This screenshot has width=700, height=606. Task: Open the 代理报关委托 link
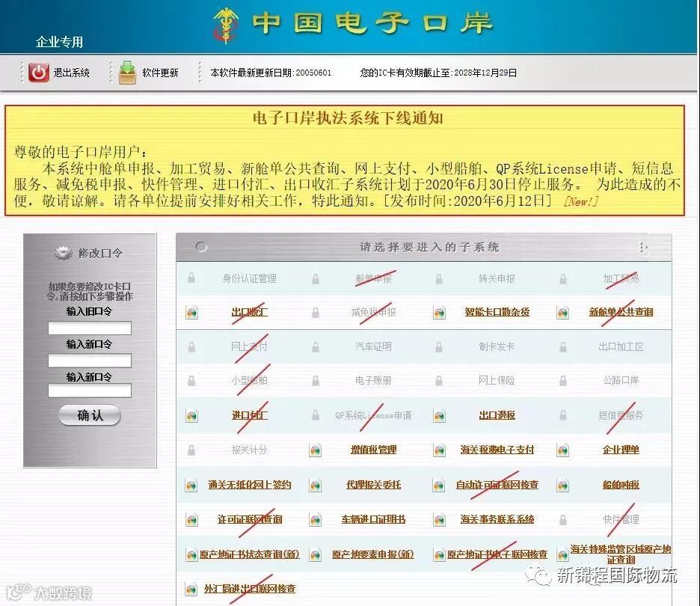373,485
